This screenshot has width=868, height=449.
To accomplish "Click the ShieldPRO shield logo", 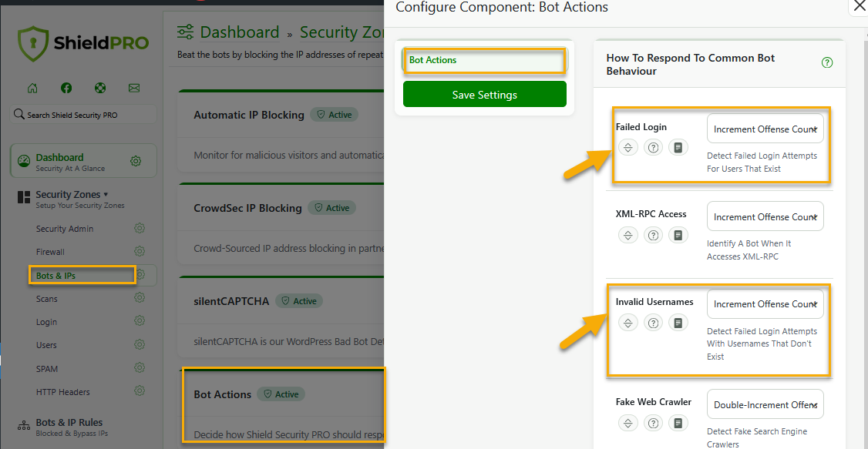I will (x=32, y=44).
